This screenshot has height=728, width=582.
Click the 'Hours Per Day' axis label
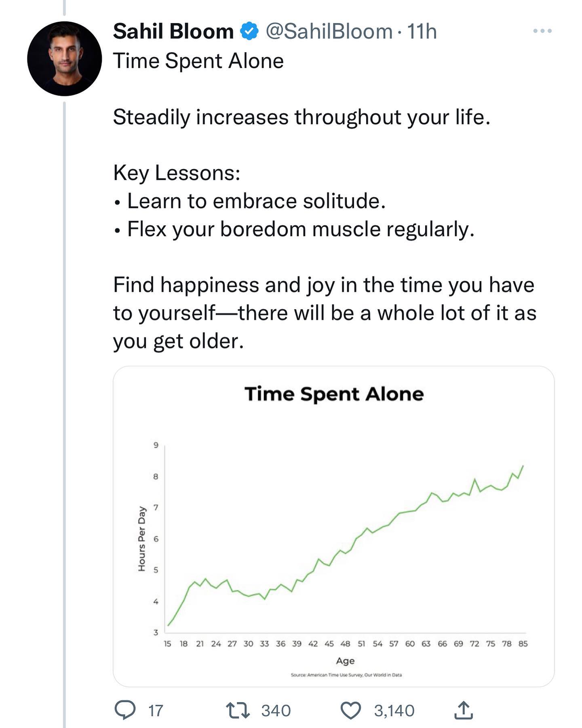click(x=142, y=538)
